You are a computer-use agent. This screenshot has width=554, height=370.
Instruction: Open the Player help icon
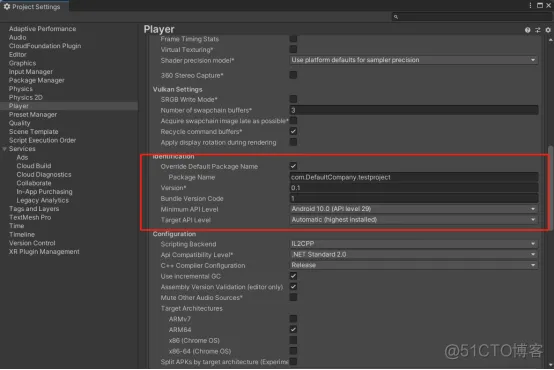click(527, 30)
